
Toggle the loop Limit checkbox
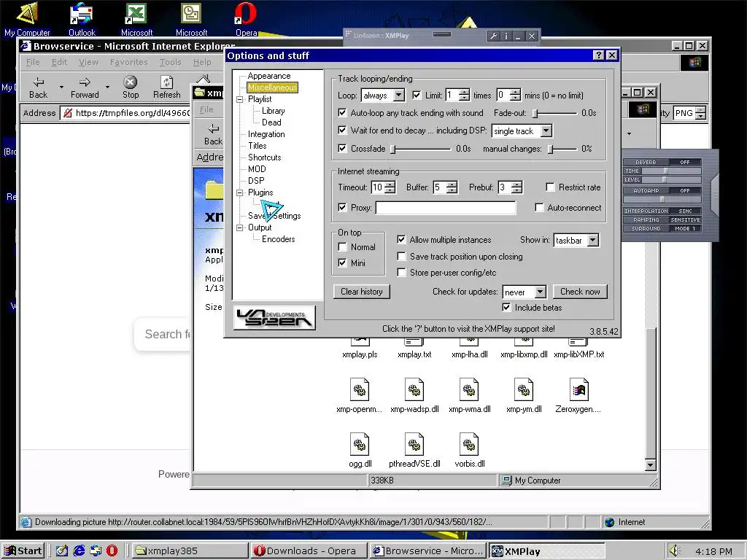point(417,95)
